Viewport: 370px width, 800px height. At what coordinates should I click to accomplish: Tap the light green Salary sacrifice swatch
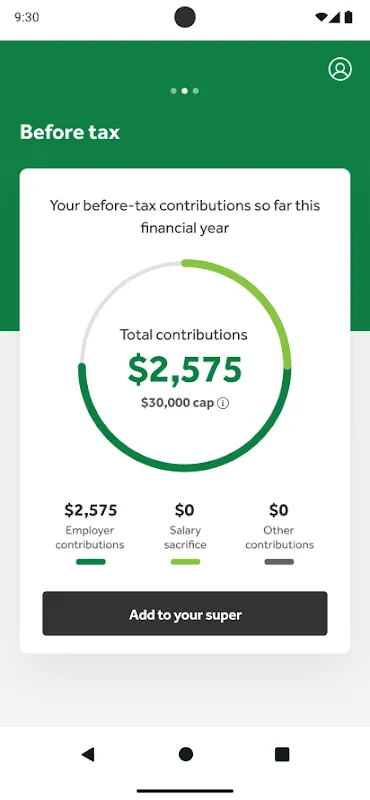(x=185, y=562)
